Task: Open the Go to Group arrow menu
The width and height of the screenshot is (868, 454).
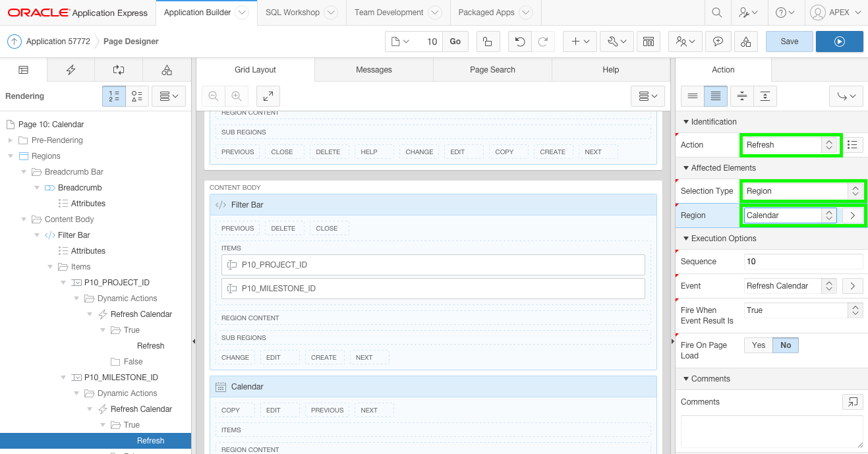Action: [846, 96]
